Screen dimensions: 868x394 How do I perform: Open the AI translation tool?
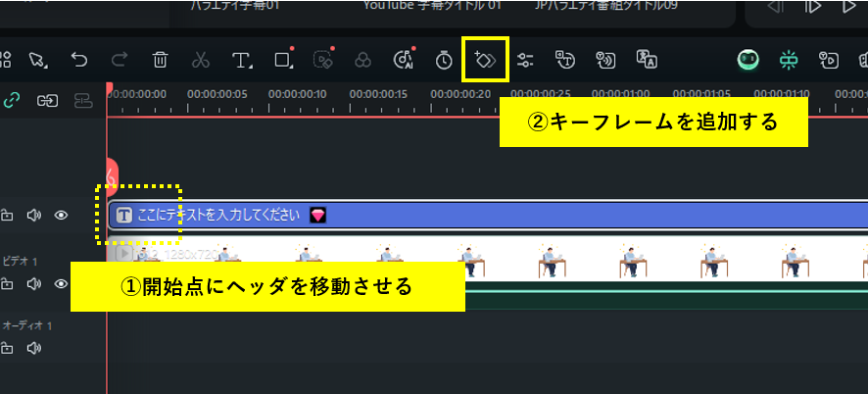647,59
